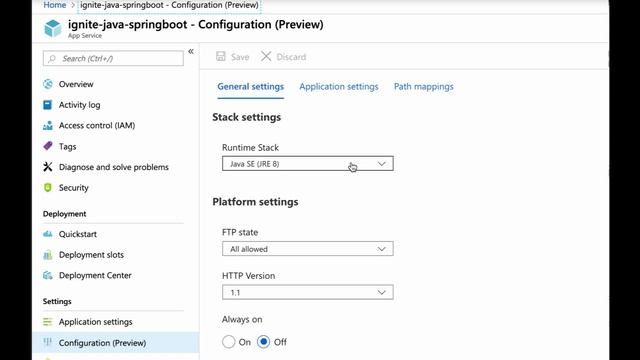The height and width of the screenshot is (360, 640).
Task: Open Diagnose and solve problems
Action: [113, 167]
